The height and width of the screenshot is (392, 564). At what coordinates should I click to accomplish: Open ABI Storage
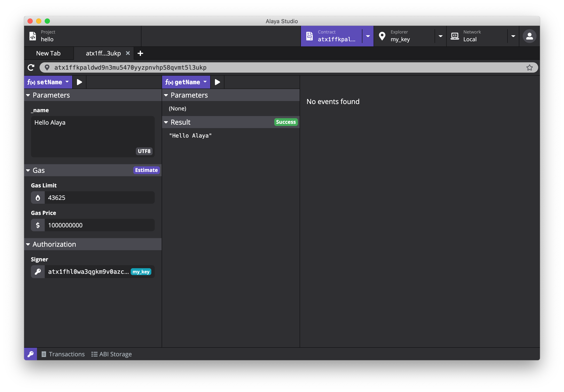[x=112, y=354]
